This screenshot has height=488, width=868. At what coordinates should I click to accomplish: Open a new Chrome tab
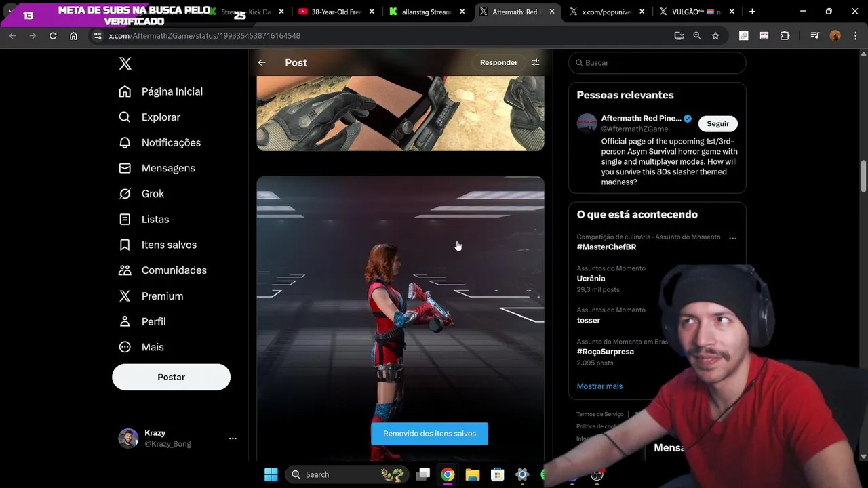[x=752, y=12]
